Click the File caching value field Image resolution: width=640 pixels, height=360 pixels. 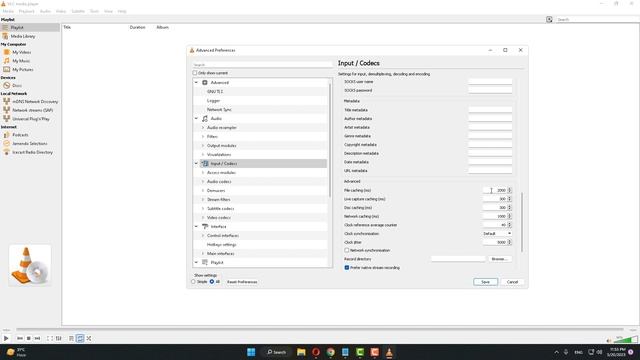point(495,190)
